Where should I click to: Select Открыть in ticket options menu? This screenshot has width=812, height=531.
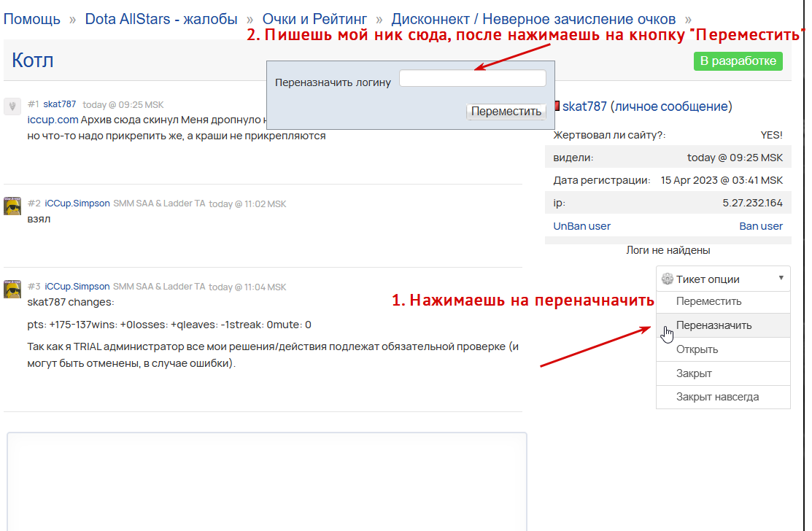(723, 349)
